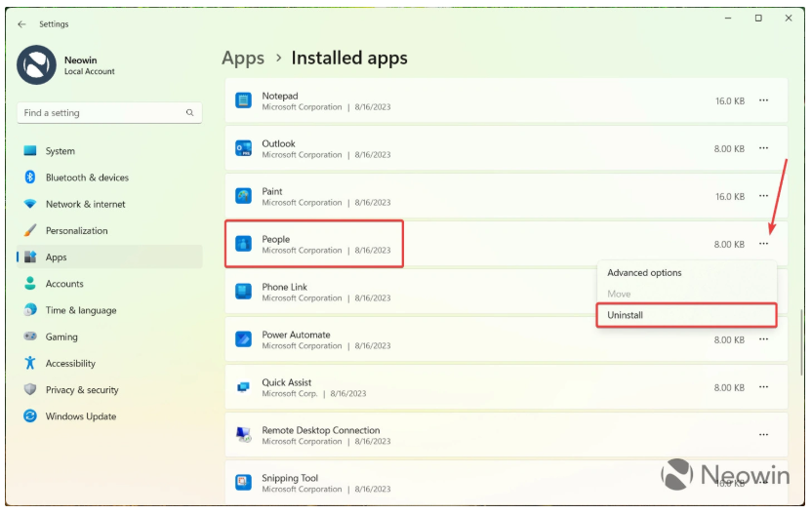
Task: Click Outlook's 8.00 KB size value
Action: click(x=729, y=149)
